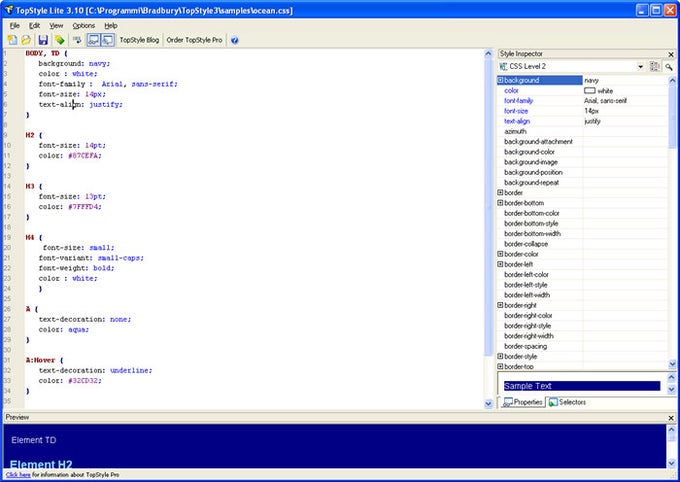
Task: Expand the border-color property node
Action: (x=500, y=254)
